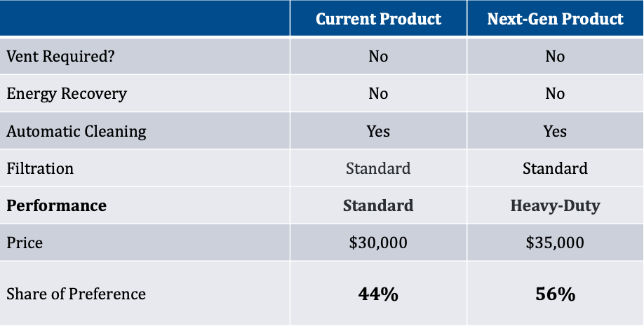Click the Current Product column header

(x=378, y=19)
